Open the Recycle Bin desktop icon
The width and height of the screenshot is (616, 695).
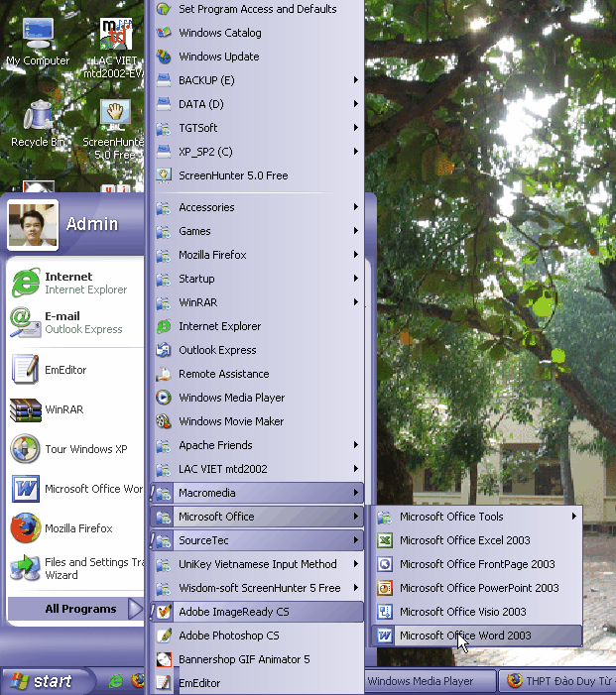[38, 116]
